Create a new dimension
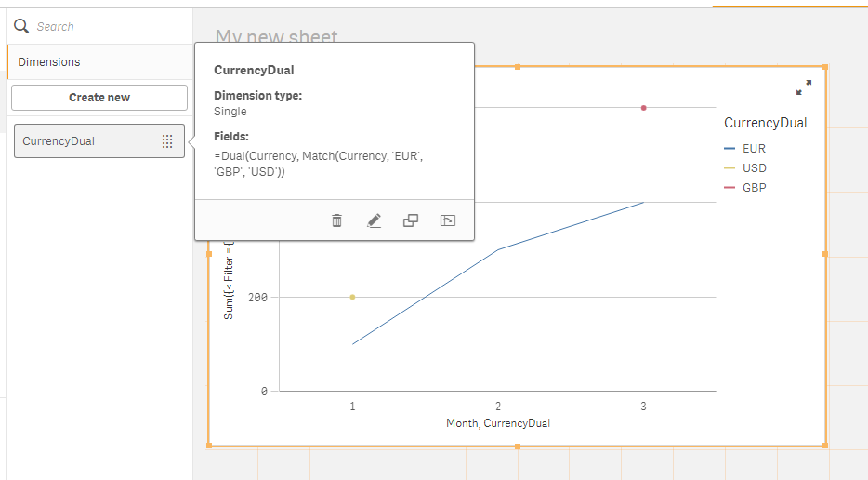Screen dimensions: 868x480 tap(99, 98)
